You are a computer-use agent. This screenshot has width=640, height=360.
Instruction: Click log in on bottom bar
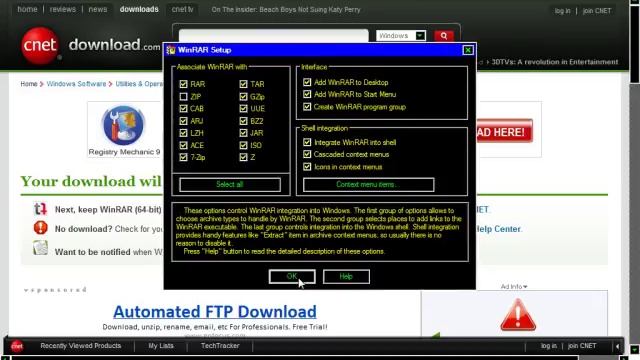click(549, 346)
